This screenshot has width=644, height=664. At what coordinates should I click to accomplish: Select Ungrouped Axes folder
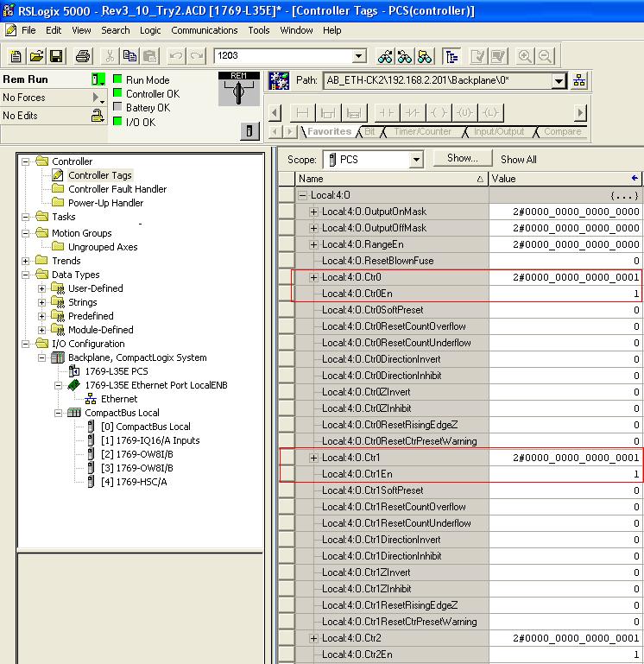point(103,247)
